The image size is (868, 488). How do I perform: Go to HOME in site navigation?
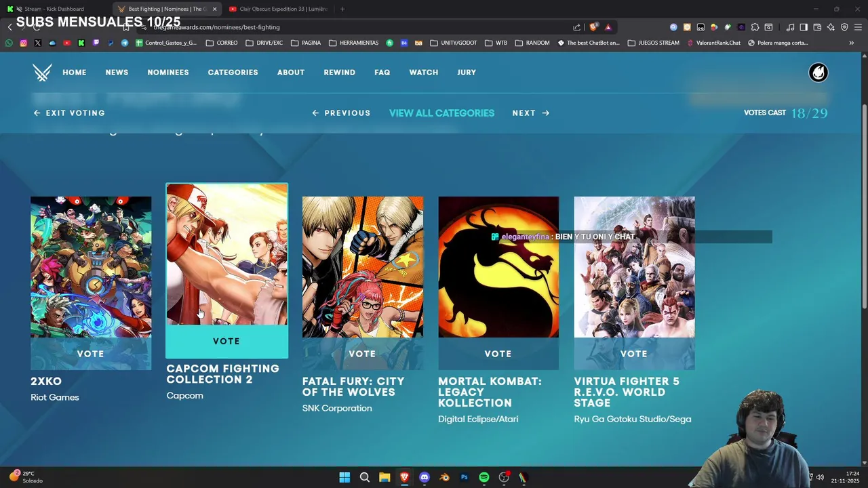pyautogui.click(x=75, y=73)
